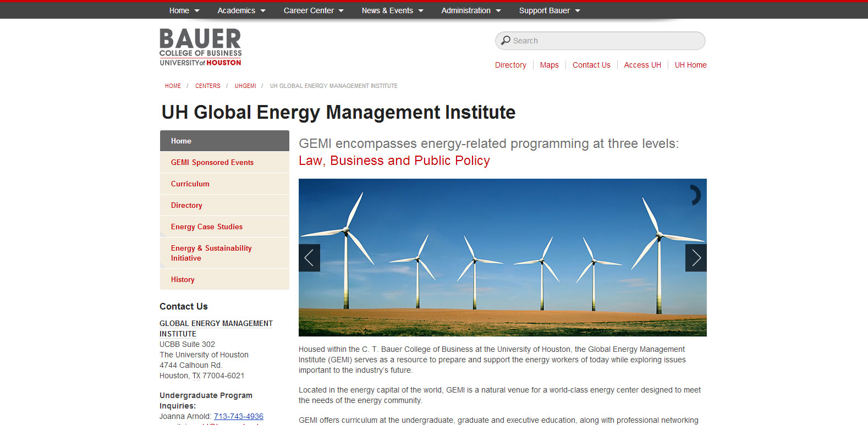Advance slideshow with right arrow
The width and height of the screenshot is (868, 425).
pos(696,257)
